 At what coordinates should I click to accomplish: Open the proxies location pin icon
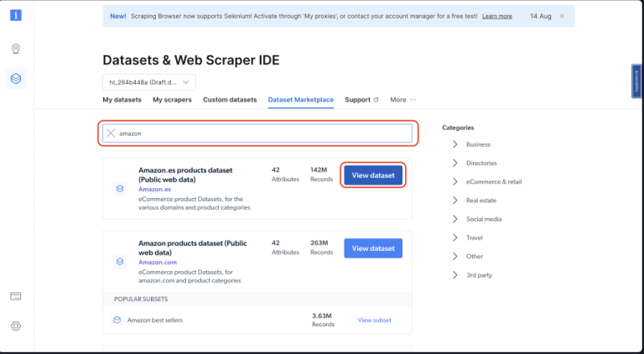[x=16, y=49]
